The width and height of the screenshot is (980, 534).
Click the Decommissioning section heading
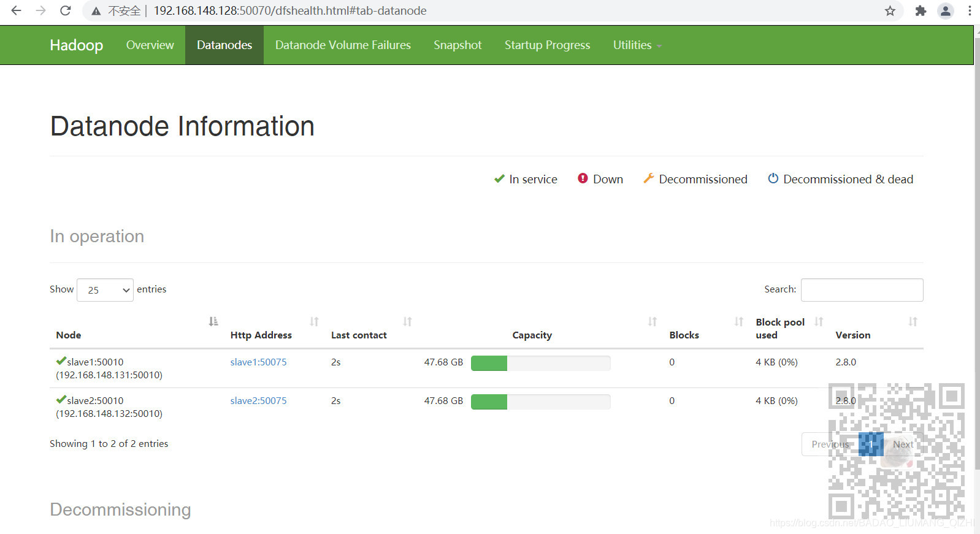click(x=120, y=509)
